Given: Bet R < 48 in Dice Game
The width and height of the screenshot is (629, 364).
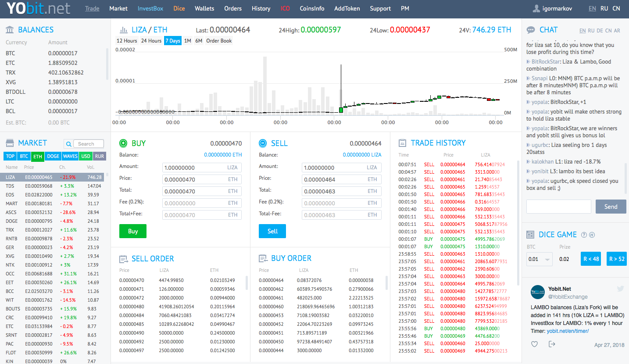Looking at the screenshot, I should (x=591, y=259).
